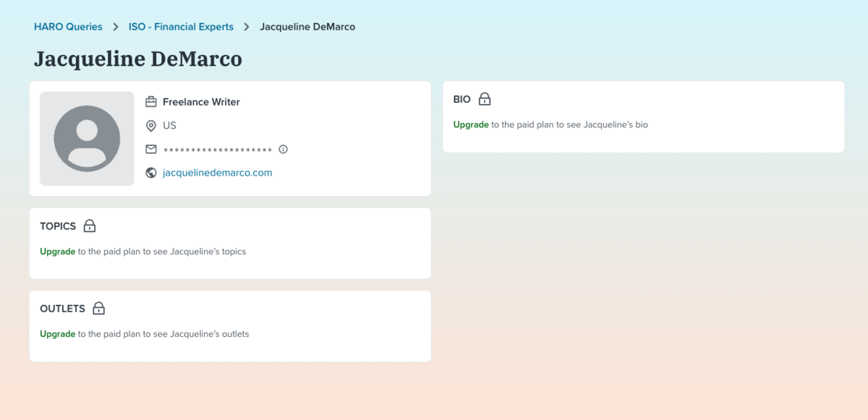868x420 pixels.
Task: Click the lock icon next to TOPICS
Action: pyautogui.click(x=90, y=226)
